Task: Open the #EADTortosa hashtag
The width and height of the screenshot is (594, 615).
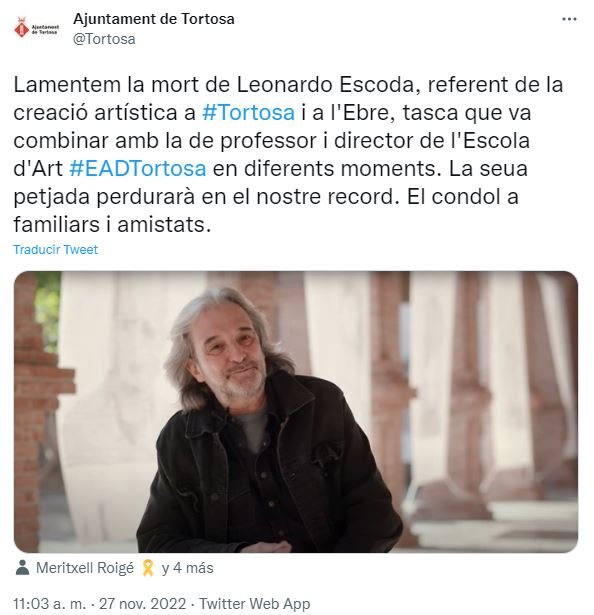Action: pos(138,169)
